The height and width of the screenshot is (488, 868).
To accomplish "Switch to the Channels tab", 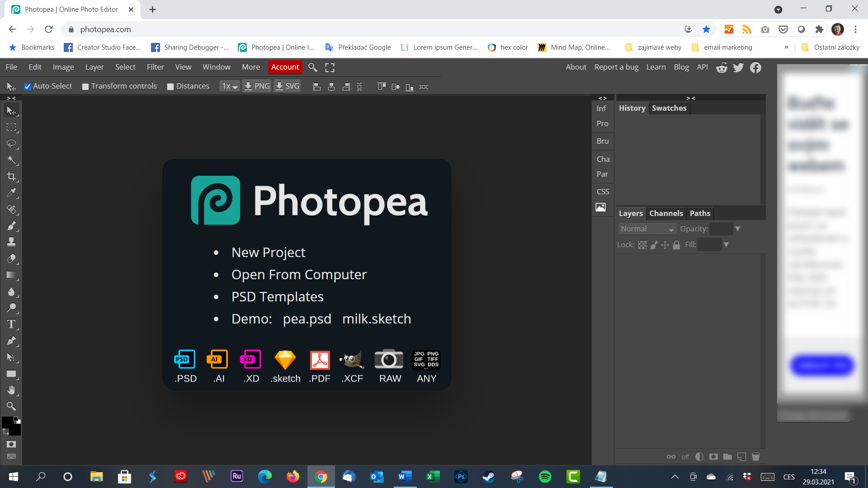I will (x=666, y=213).
